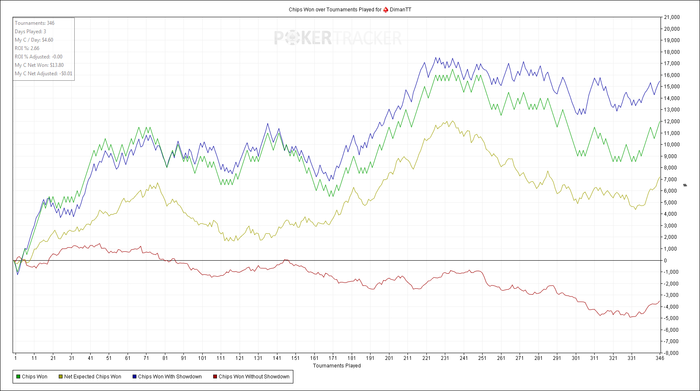700x391 pixels.
Task: Click the blue Chips Won With Showdown swatch
Action: tap(134, 377)
